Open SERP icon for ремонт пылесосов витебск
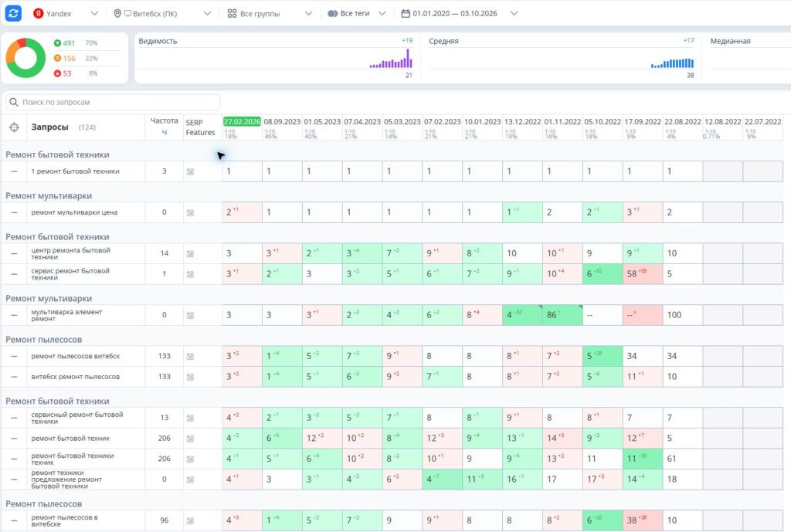Viewport: 791px width, 532px height. (190, 357)
